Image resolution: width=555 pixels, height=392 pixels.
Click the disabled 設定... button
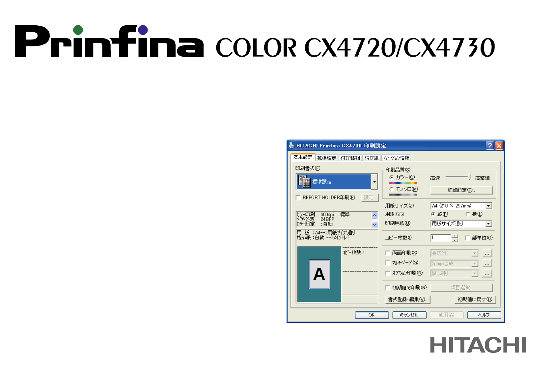(x=370, y=197)
